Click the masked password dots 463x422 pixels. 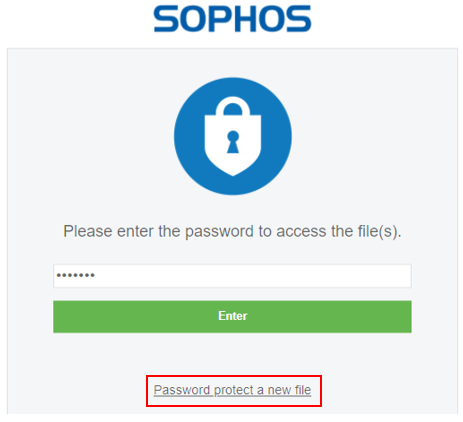(x=76, y=275)
